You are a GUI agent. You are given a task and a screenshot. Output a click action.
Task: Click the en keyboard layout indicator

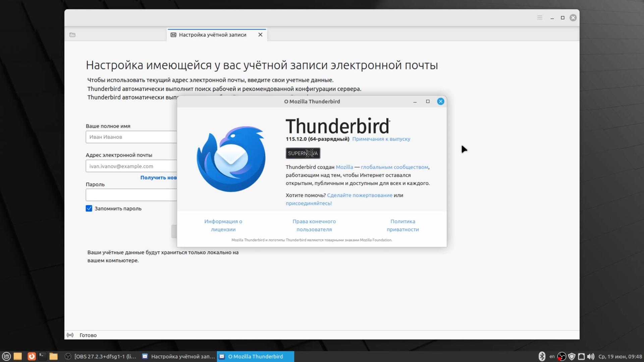pyautogui.click(x=552, y=357)
